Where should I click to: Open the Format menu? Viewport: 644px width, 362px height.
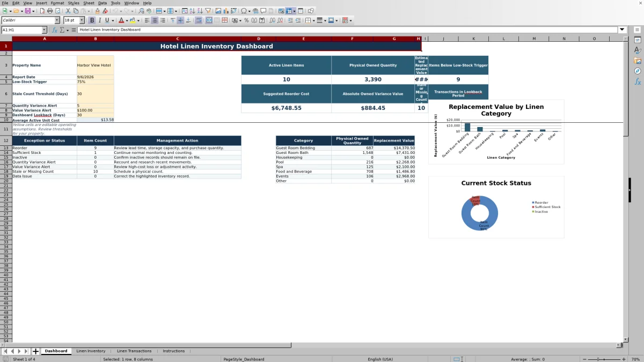(57, 3)
